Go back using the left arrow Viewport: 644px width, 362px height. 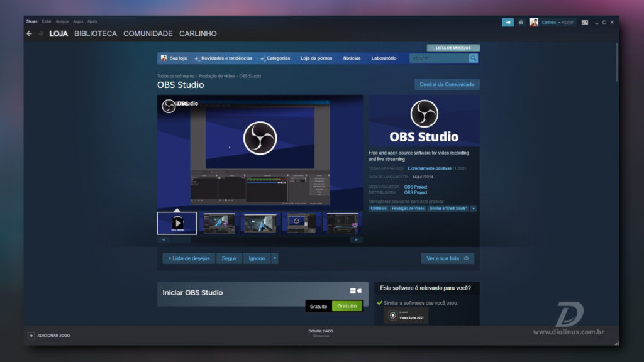tap(29, 34)
